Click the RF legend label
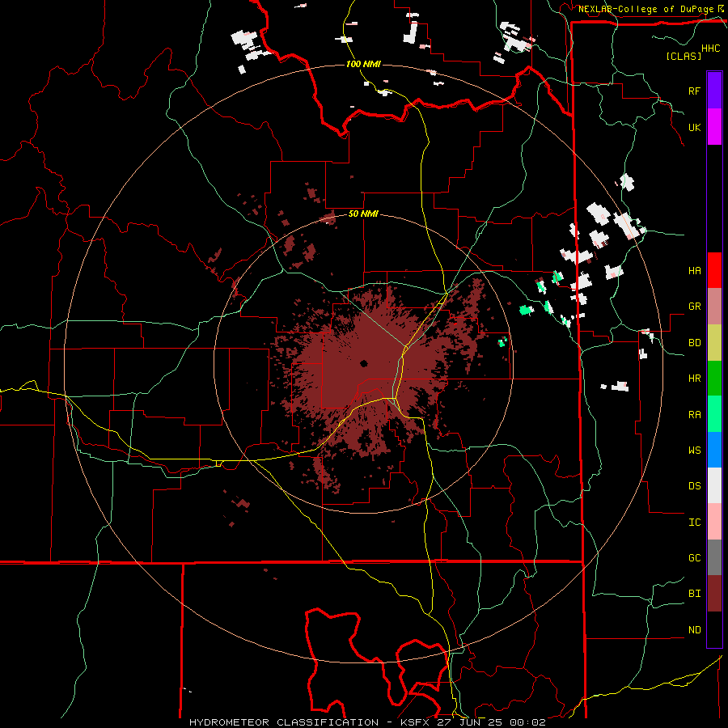728x728 pixels. (695, 91)
